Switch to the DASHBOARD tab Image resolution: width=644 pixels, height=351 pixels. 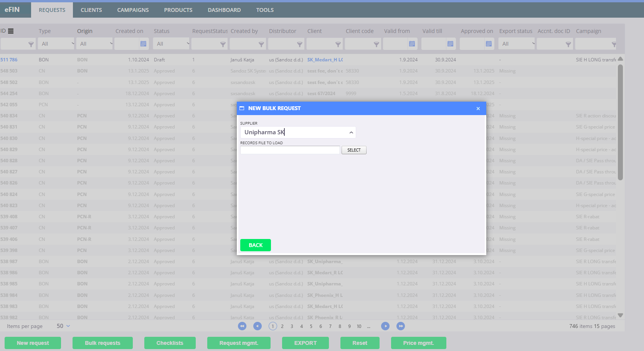point(225,10)
